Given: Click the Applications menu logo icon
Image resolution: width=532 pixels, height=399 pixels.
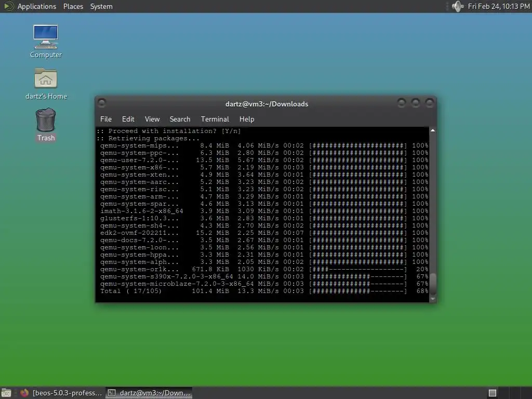Looking at the screenshot, I should 8,6.
